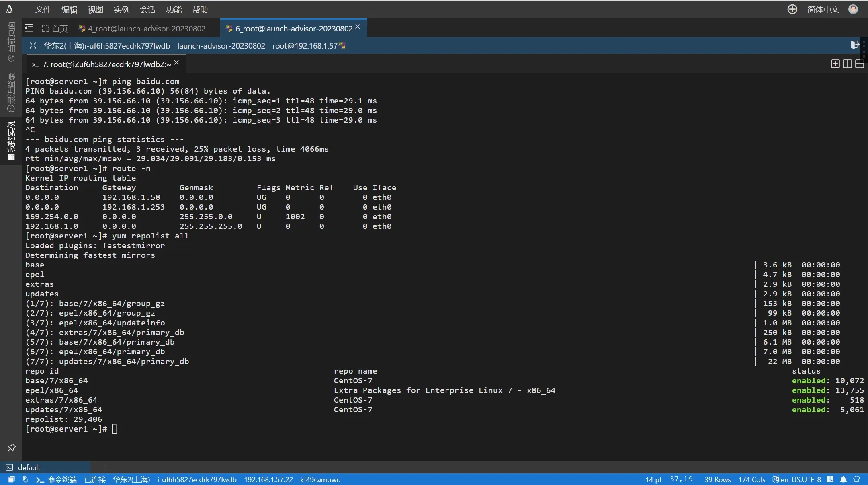Image resolution: width=868 pixels, height=485 pixels.
Task: Click the user avatar in top right
Action: pyautogui.click(x=853, y=9)
